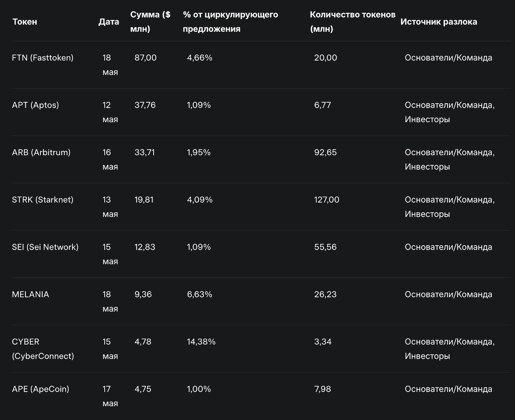
Task: Select the date in the SEI row
Action: pos(110,254)
